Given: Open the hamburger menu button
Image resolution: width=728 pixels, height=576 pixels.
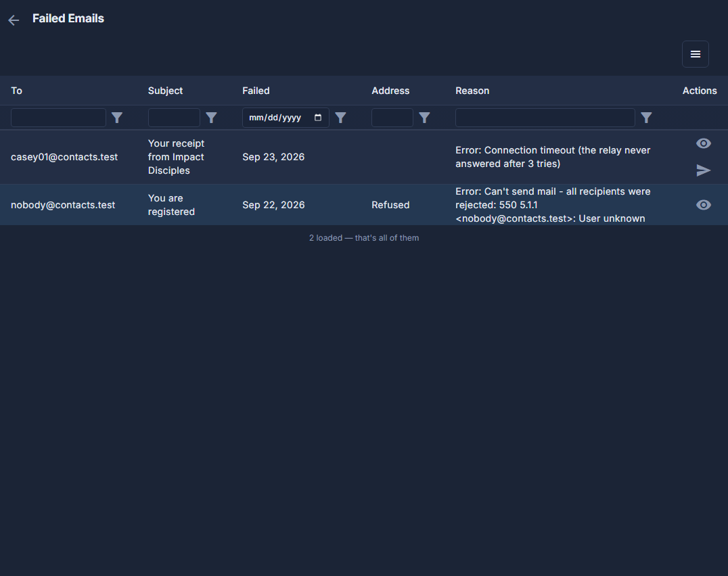Looking at the screenshot, I should pos(695,54).
